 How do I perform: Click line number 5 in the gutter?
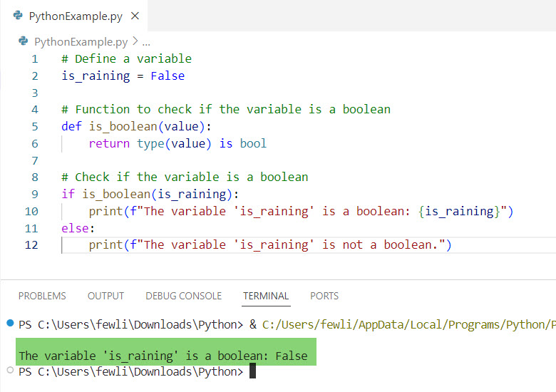point(35,127)
